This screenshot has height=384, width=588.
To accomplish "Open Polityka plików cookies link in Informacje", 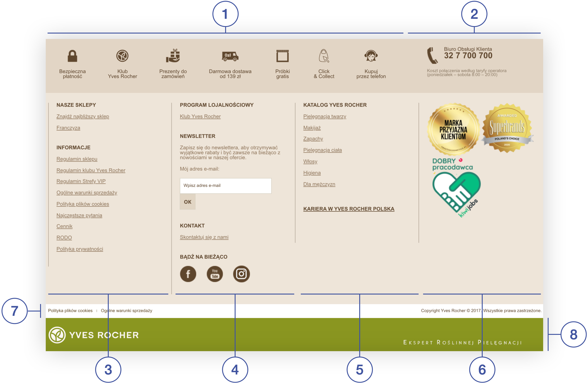I will (82, 204).
